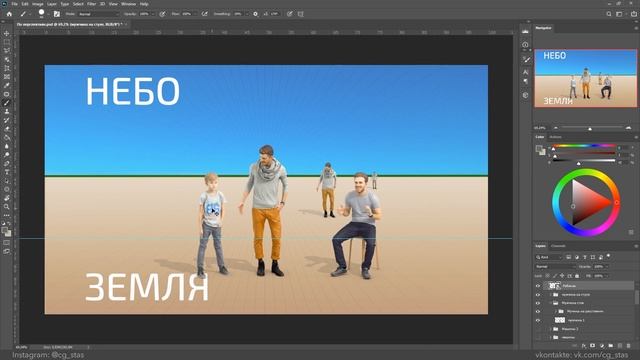Hide the "мужчина на стуле" group
This screenshot has height=360, width=640.
538,295
